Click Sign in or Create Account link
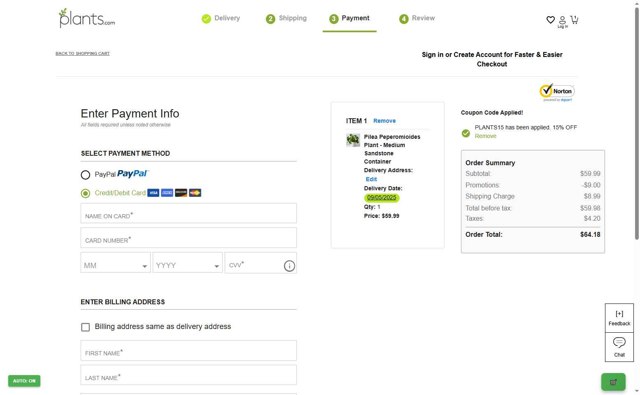Screen dimensions: 640x395 (x=492, y=59)
